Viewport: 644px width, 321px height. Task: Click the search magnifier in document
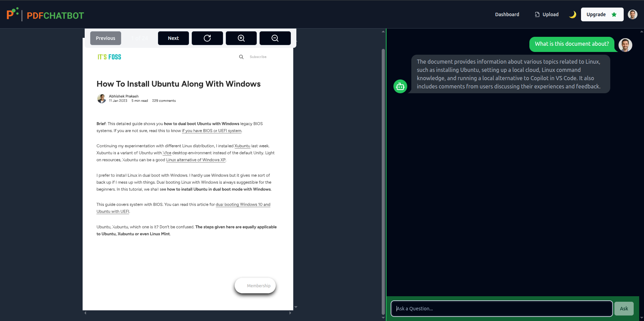click(241, 57)
